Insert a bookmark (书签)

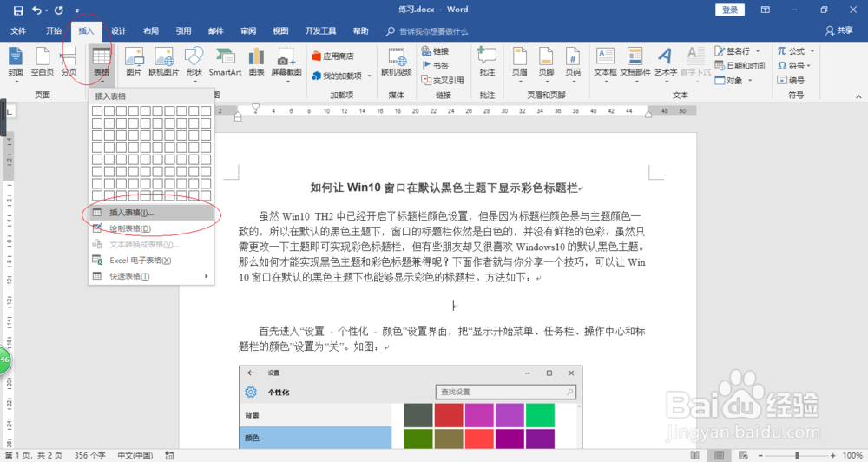pos(436,65)
